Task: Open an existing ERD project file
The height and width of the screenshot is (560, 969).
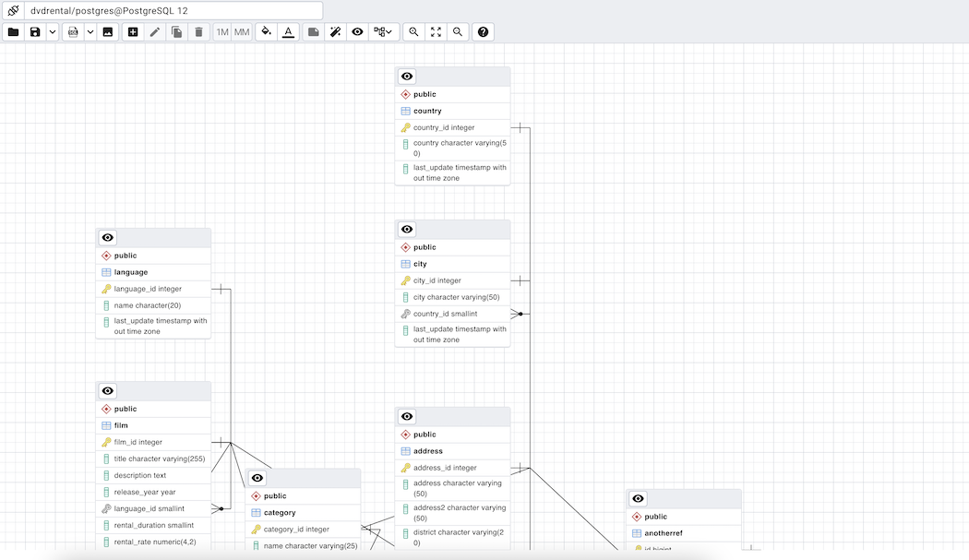Action: pos(13,31)
